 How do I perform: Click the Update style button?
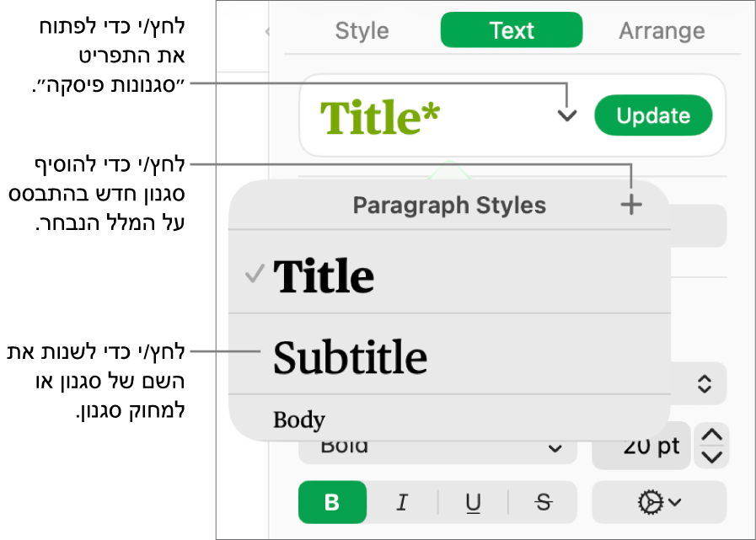click(653, 115)
